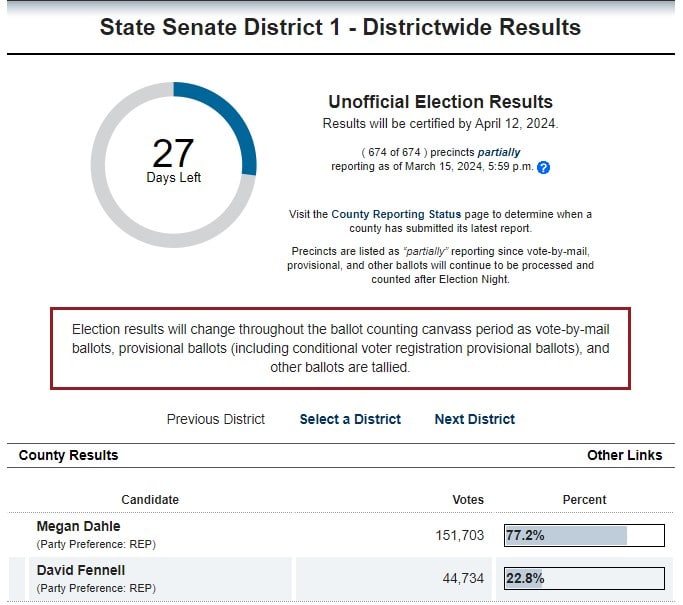This screenshot has height=605, width=683.
Task: Click the 27 Days Left countdown number
Action: pyautogui.click(x=173, y=155)
